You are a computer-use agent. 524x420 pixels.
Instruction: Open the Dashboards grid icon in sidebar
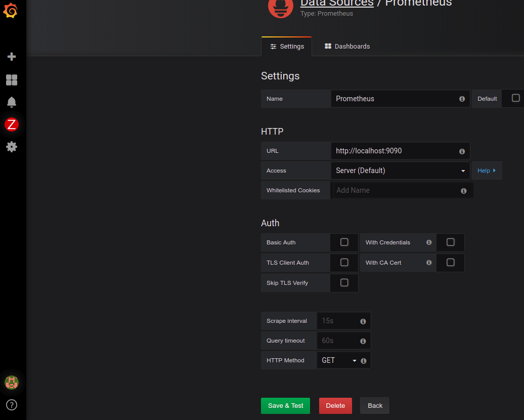pos(12,80)
